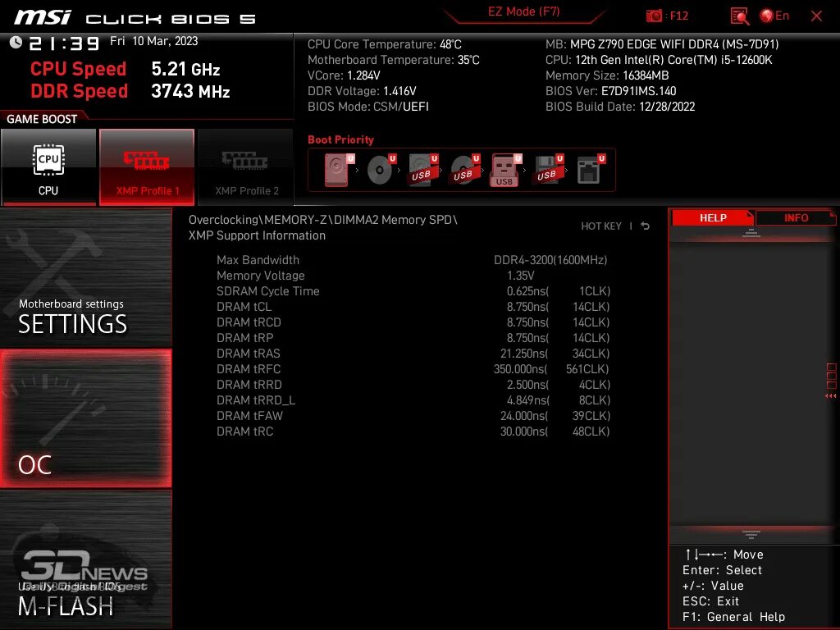The height and width of the screenshot is (630, 840).
Task: Switch to the INFO tab
Action: [796, 218]
